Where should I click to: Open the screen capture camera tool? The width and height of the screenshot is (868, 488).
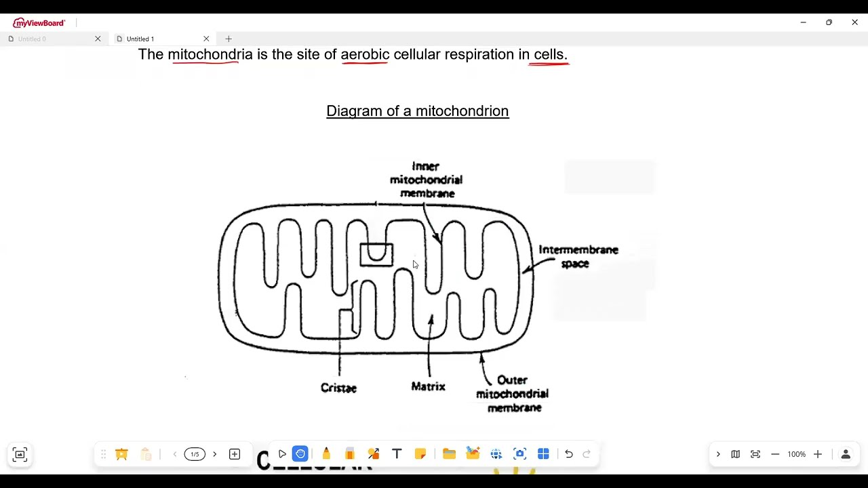520,454
